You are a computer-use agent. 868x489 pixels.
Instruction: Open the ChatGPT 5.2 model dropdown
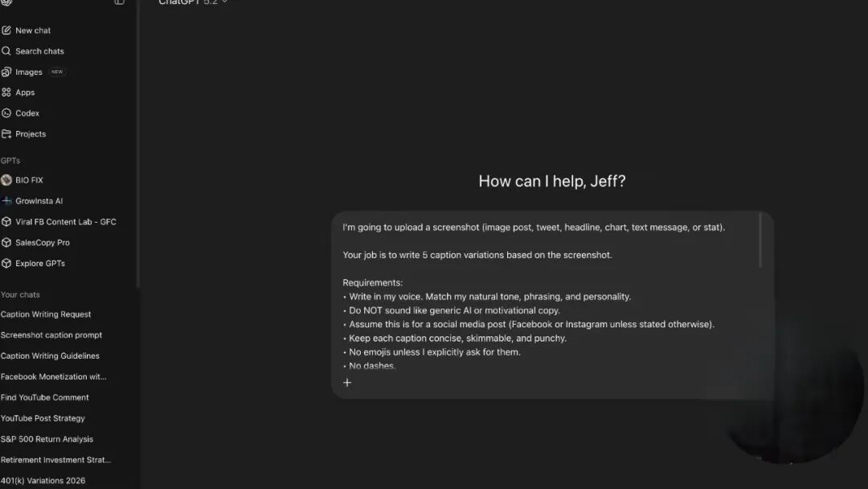(x=193, y=2)
